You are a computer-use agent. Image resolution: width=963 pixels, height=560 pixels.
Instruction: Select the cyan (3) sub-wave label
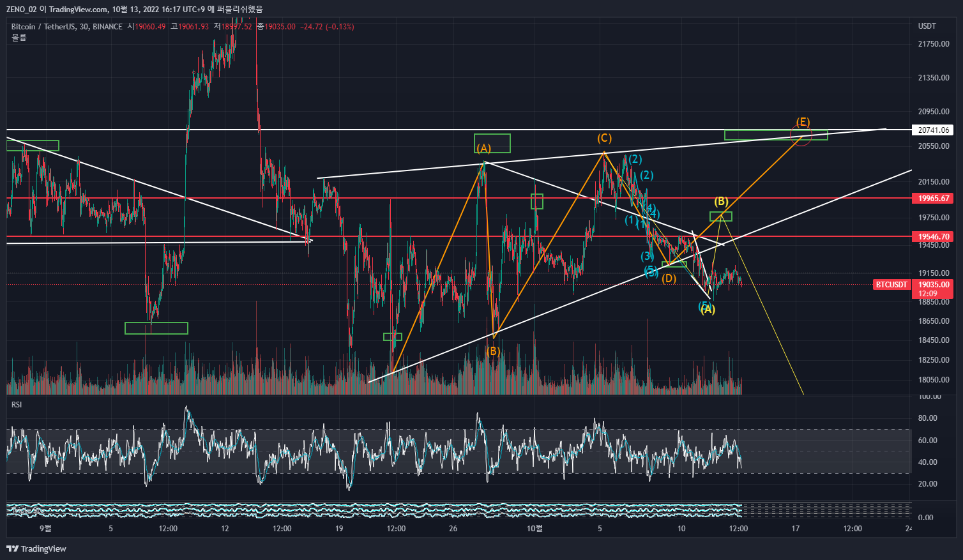point(648,257)
